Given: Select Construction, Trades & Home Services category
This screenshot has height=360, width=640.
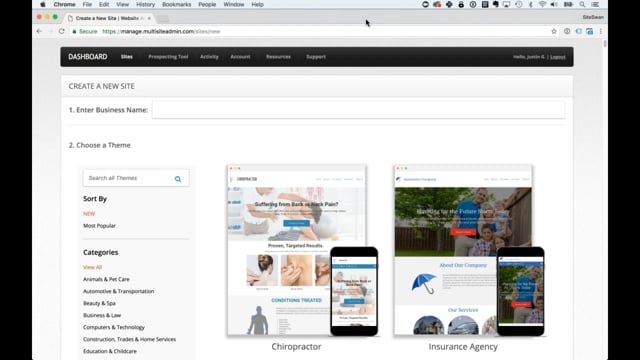Looking at the screenshot, I should [129, 340].
